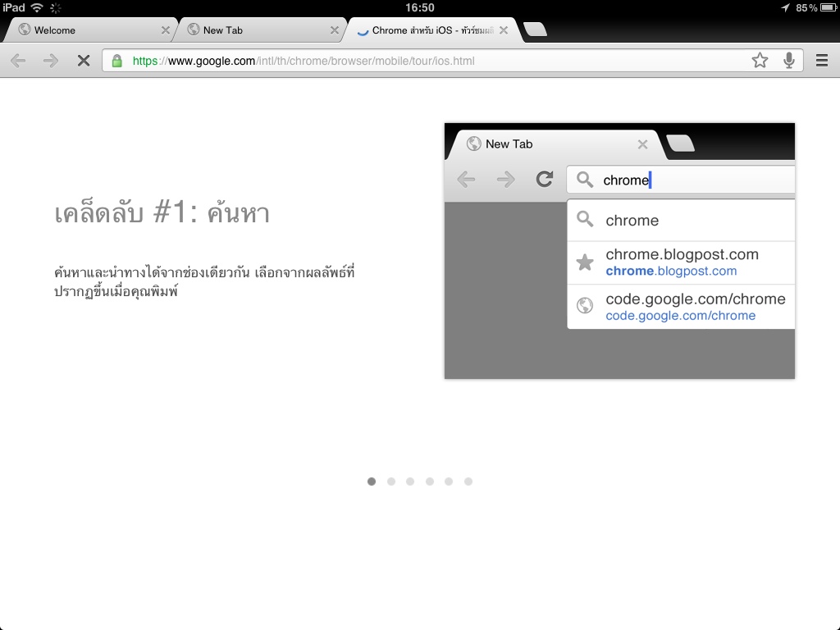The height and width of the screenshot is (630, 840).
Task: Start voice search with the microphone icon
Action: (x=789, y=60)
